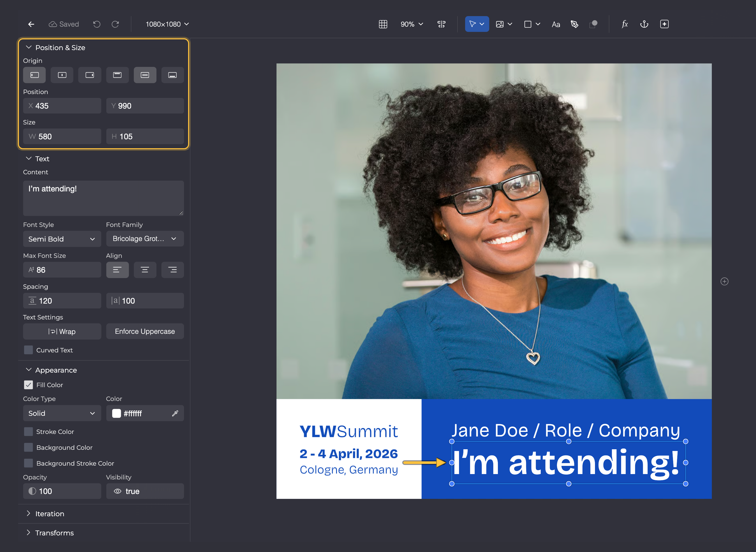Click the back arrow icon

tap(31, 24)
